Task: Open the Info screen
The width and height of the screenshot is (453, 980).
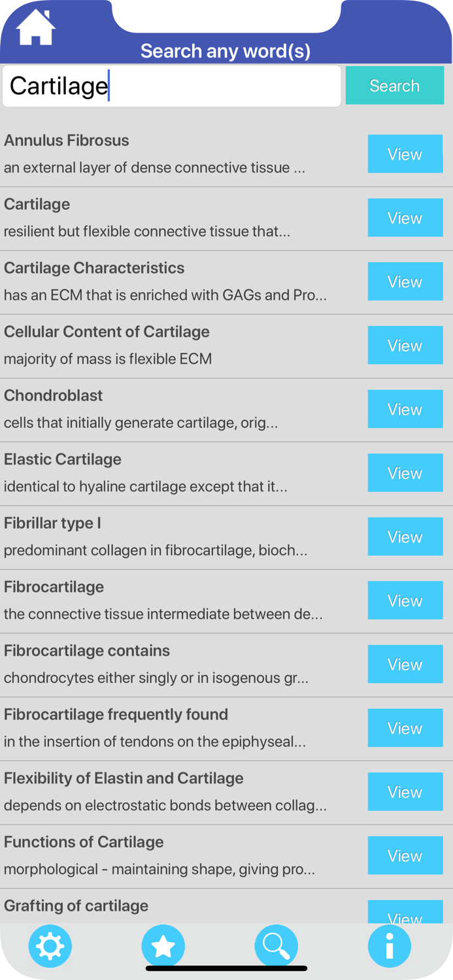Action: pos(390,945)
